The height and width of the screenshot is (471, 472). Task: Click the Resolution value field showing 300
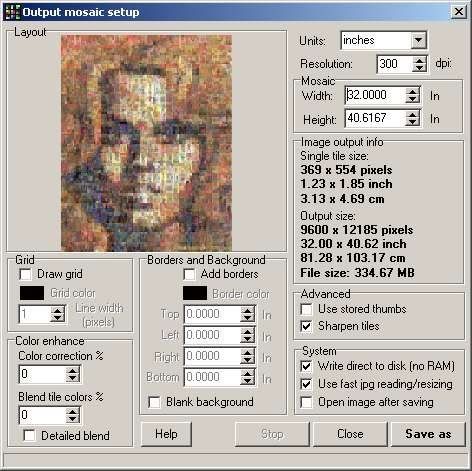(x=395, y=64)
